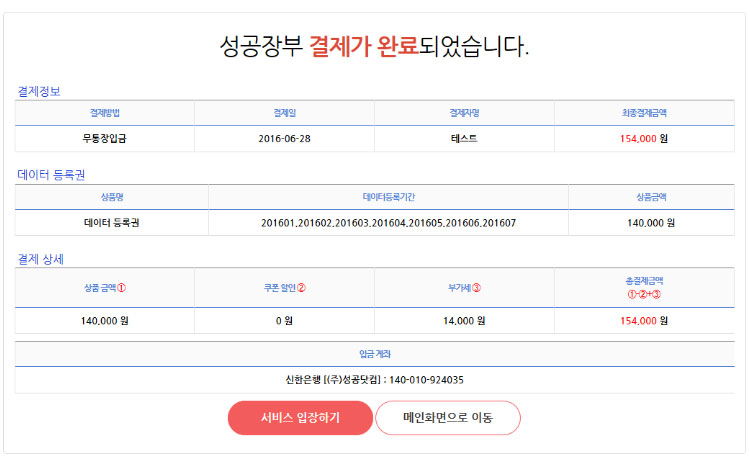
Task: Select the 신한은행 account number text
Action: pos(375,380)
